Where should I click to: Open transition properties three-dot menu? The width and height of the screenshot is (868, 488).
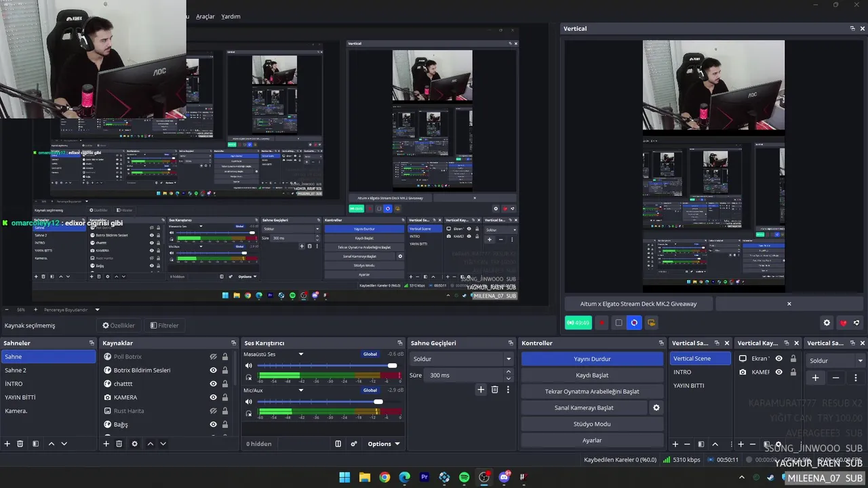(x=508, y=390)
